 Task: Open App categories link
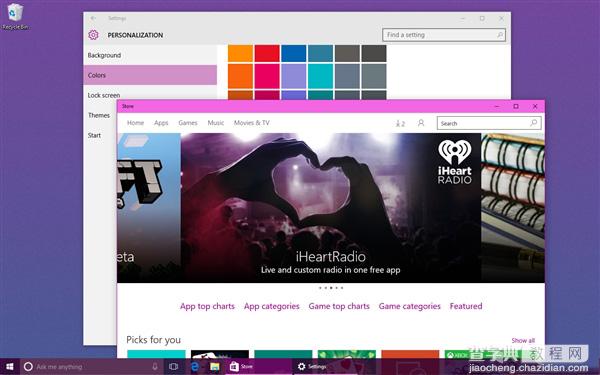[x=272, y=306]
